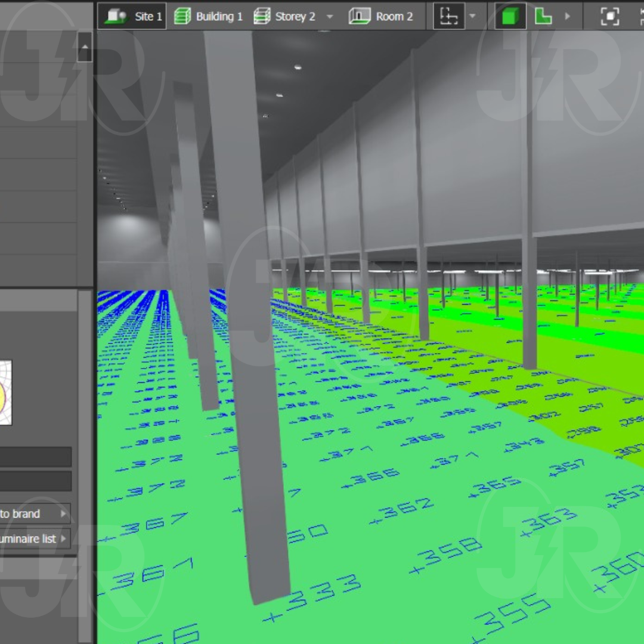
Task: Click the zoom-to-fit view icon
Action: 609,16
